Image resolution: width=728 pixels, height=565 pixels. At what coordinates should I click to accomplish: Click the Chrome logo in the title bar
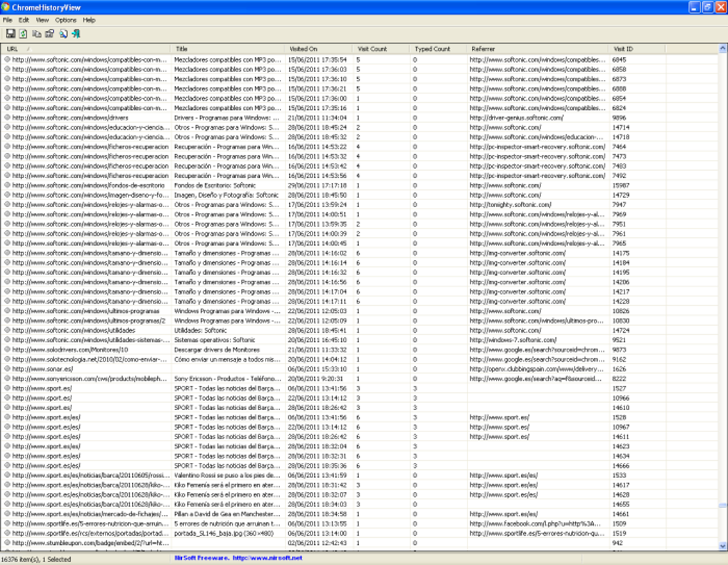[x=6, y=7]
